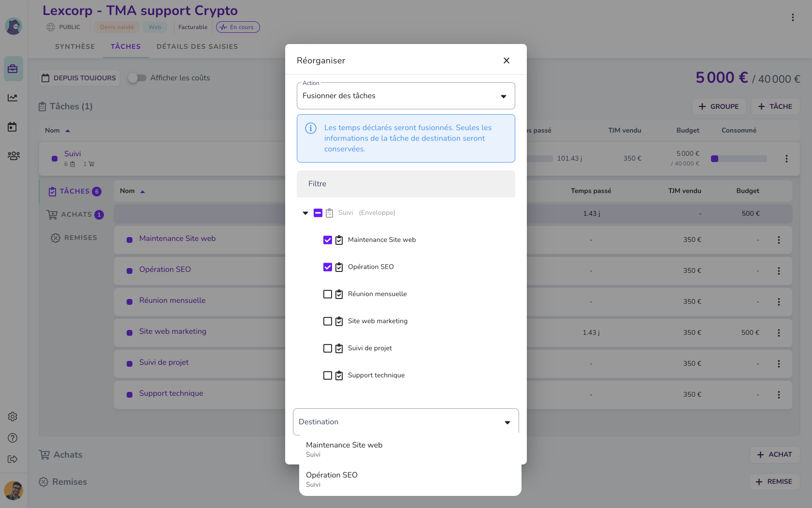812x508 pixels.
Task: Open the Réunion mensuelle row three-dot menu
Action: [x=779, y=302]
